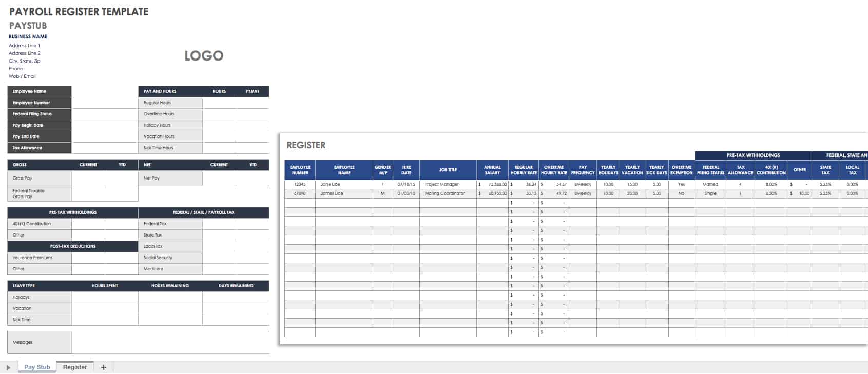This screenshot has height=374, width=868.
Task: Select the Mailing Coordinator job title cell
Action: (448, 193)
